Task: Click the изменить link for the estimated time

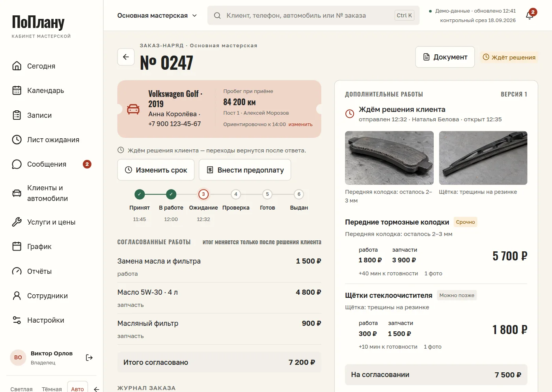Action: [300, 124]
